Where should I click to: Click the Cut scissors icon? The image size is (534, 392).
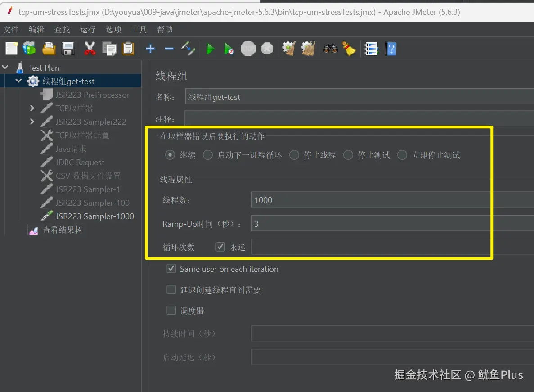tap(90, 49)
